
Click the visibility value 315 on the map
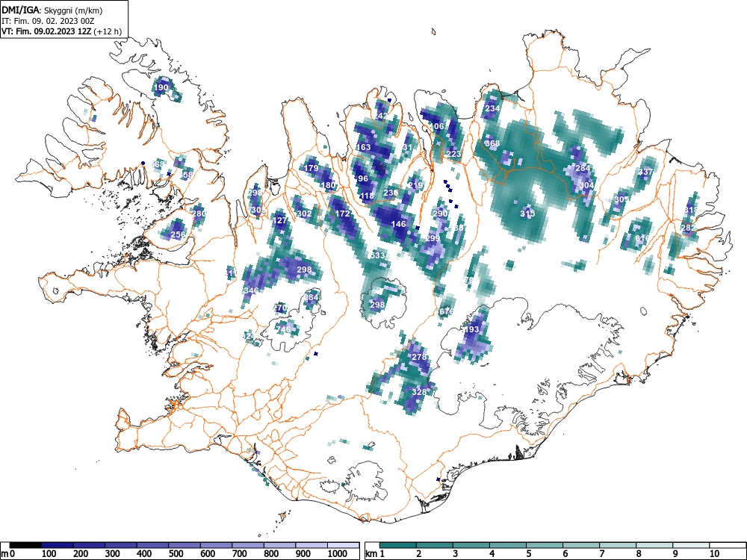click(x=527, y=214)
